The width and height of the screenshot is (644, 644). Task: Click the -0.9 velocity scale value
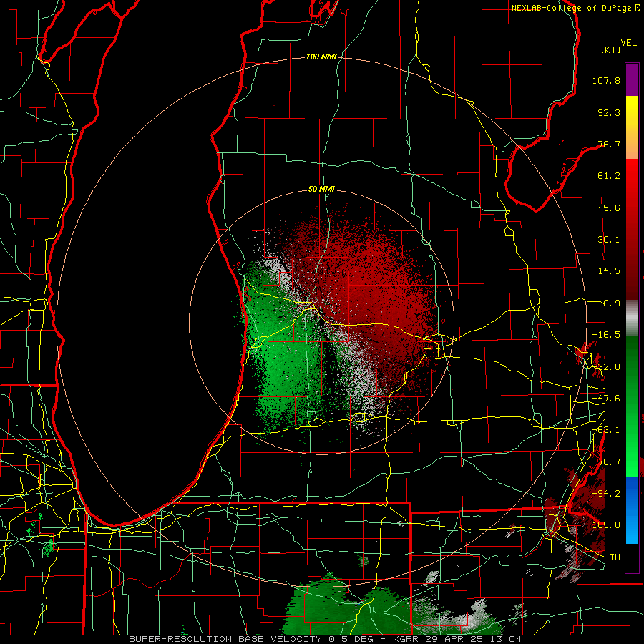[612, 303]
